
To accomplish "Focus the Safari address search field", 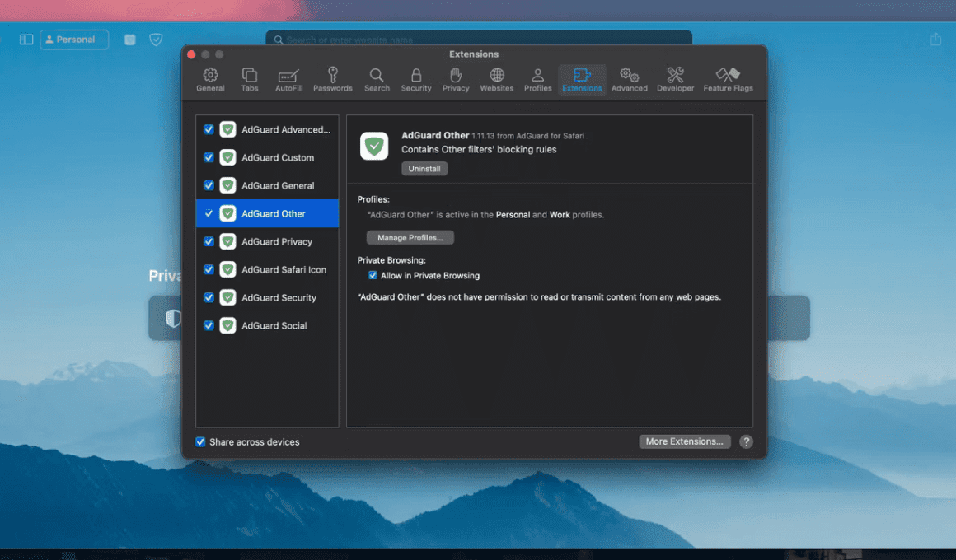I will coord(479,39).
